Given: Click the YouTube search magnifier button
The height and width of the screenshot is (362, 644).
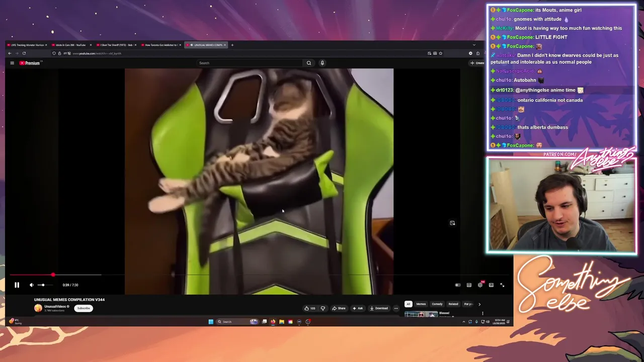Looking at the screenshot, I should pyautogui.click(x=309, y=63).
